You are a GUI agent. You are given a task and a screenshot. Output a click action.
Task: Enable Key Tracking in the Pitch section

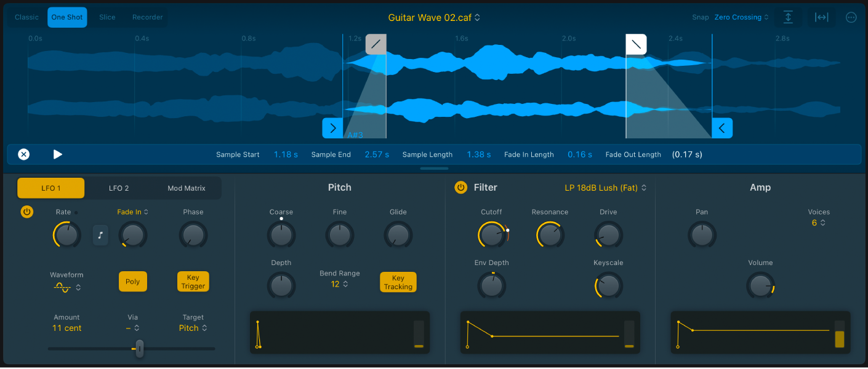(398, 282)
